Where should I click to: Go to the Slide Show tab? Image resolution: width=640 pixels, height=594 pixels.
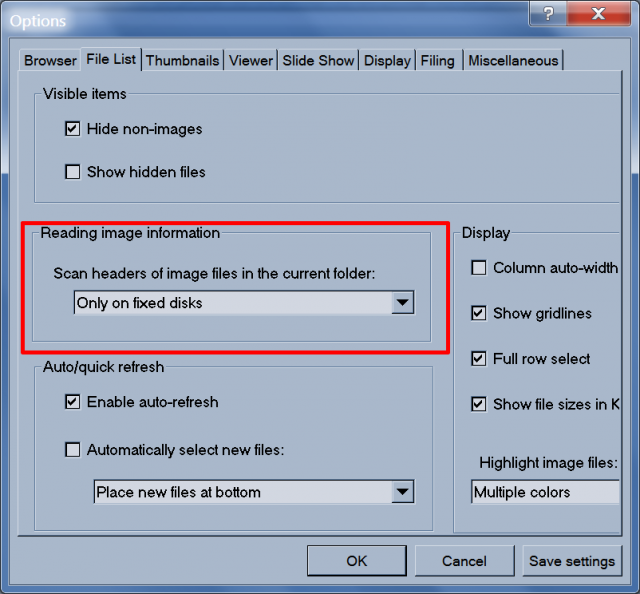pos(318,61)
